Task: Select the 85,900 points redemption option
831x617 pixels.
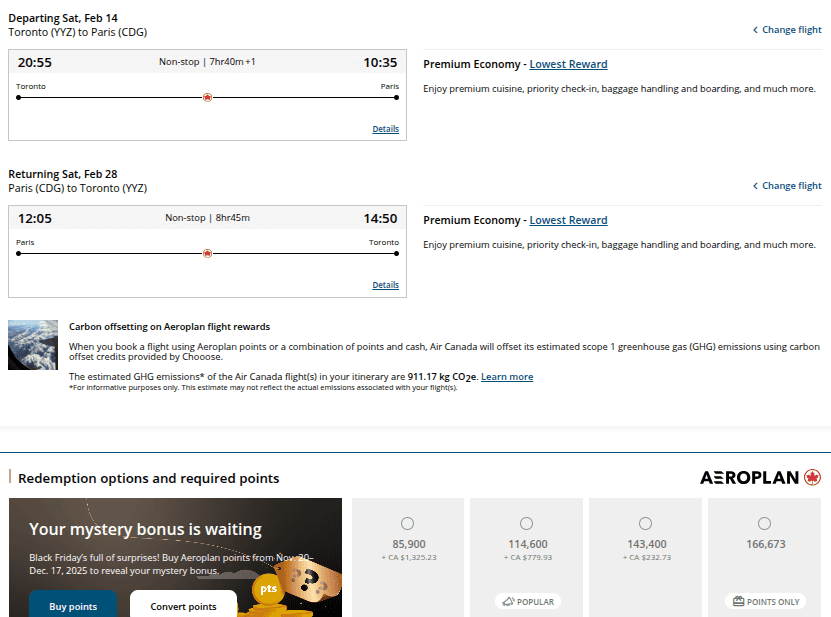Action: click(x=408, y=524)
